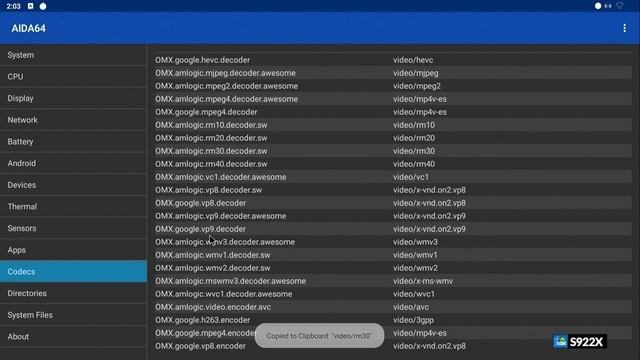640x360 pixels.
Task: Click the video/mpeg2 value
Action: pos(417,86)
